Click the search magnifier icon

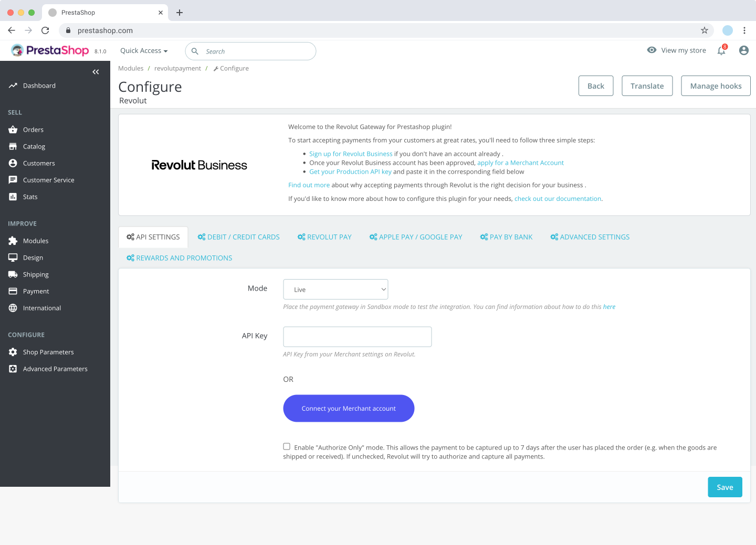click(x=195, y=51)
